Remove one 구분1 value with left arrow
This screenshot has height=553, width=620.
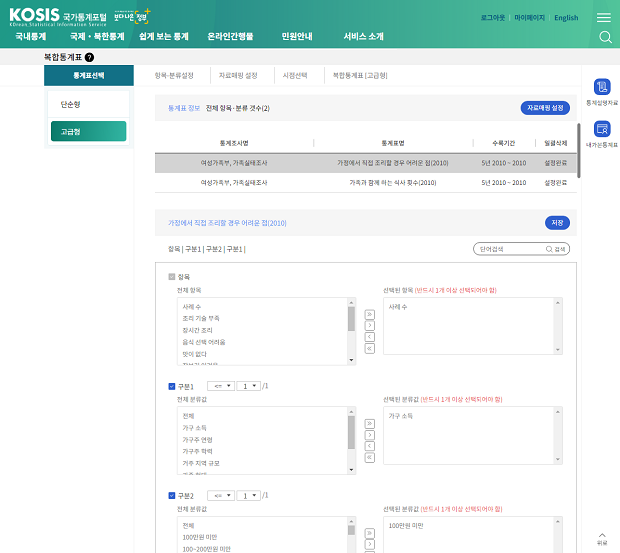coord(369,446)
